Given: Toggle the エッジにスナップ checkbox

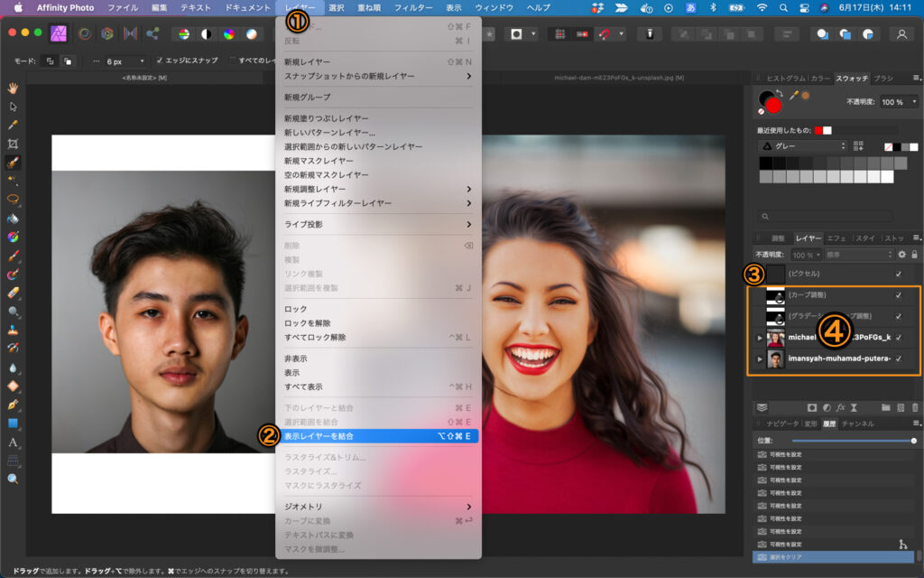Looking at the screenshot, I should click(161, 61).
